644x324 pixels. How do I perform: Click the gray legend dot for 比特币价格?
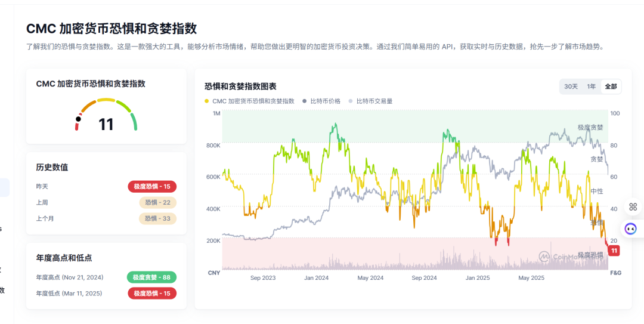(305, 101)
